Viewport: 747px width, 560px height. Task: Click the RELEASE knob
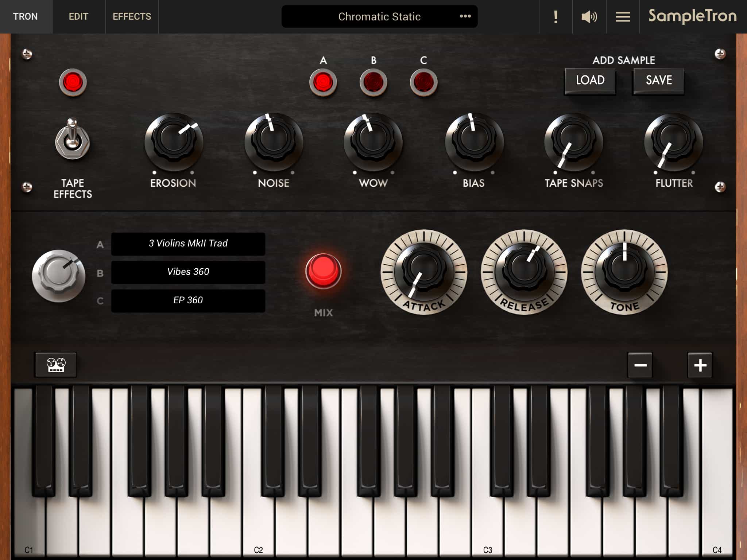click(x=524, y=272)
